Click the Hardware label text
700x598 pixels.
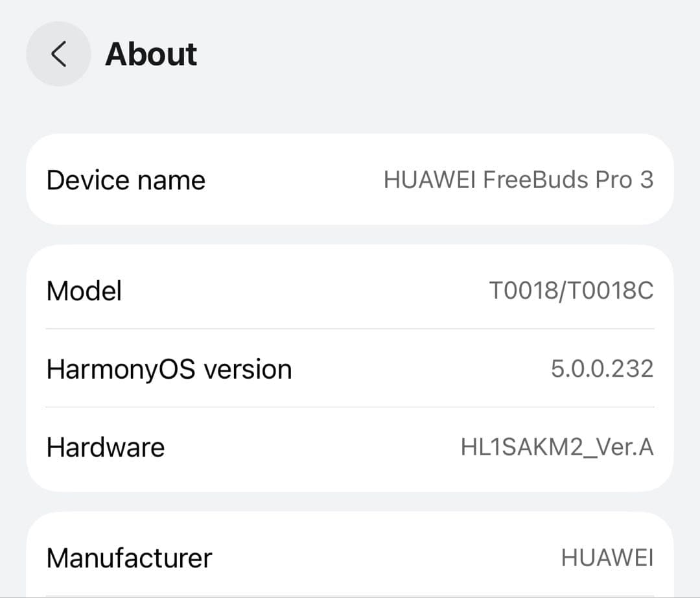tap(106, 446)
